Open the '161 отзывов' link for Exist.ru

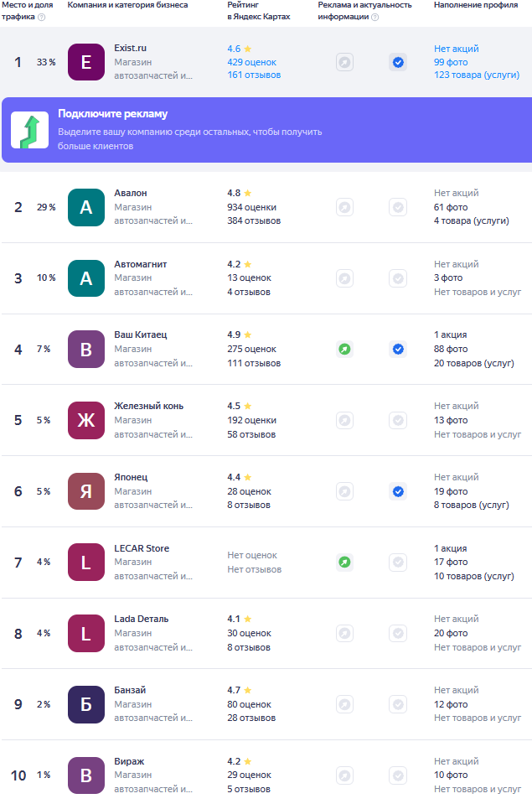pos(254,75)
